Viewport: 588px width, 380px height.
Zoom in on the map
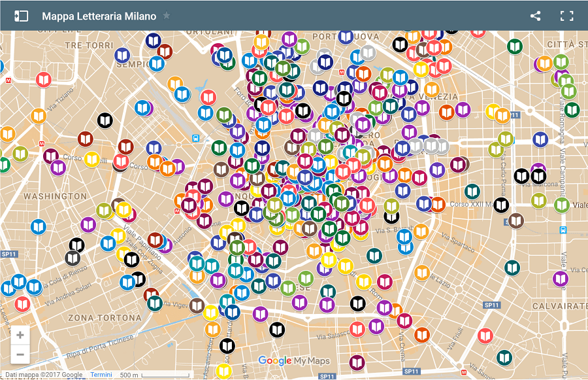coord(20,335)
